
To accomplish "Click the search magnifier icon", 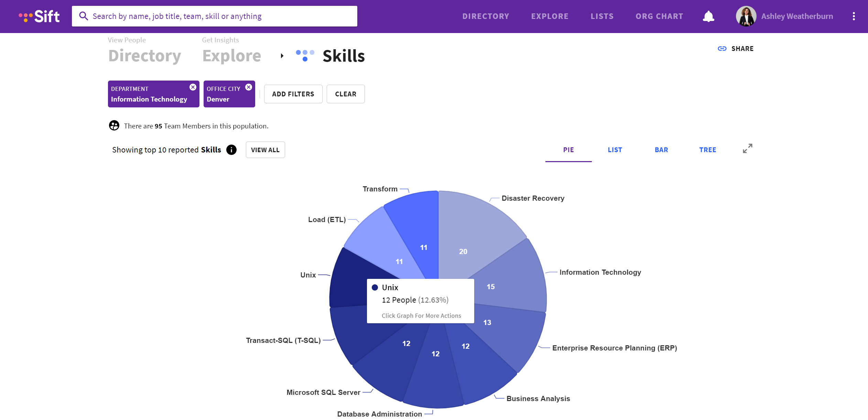I will pos(84,16).
